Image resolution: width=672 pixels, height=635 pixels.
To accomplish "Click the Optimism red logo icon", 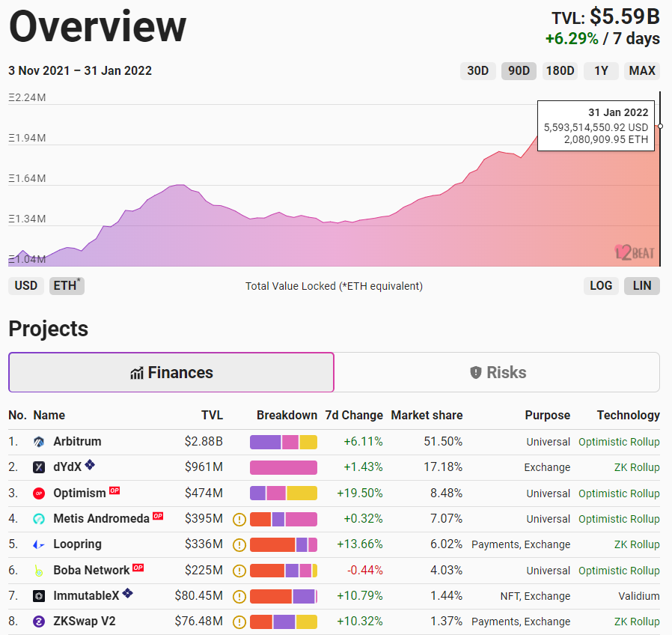I will click(40, 493).
